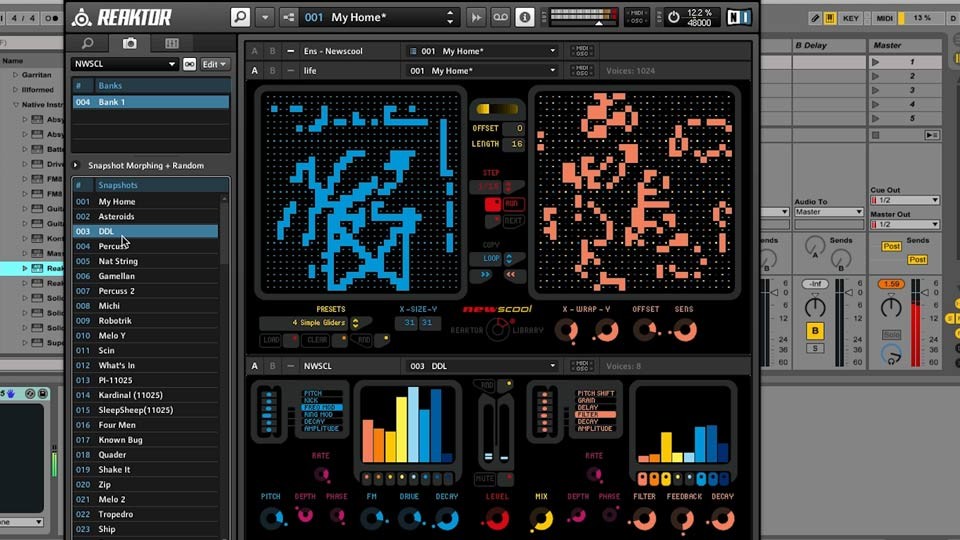Click the tape recorder icon in toolbar
Screen dimensions: 960x540
pyautogui.click(x=500, y=17)
